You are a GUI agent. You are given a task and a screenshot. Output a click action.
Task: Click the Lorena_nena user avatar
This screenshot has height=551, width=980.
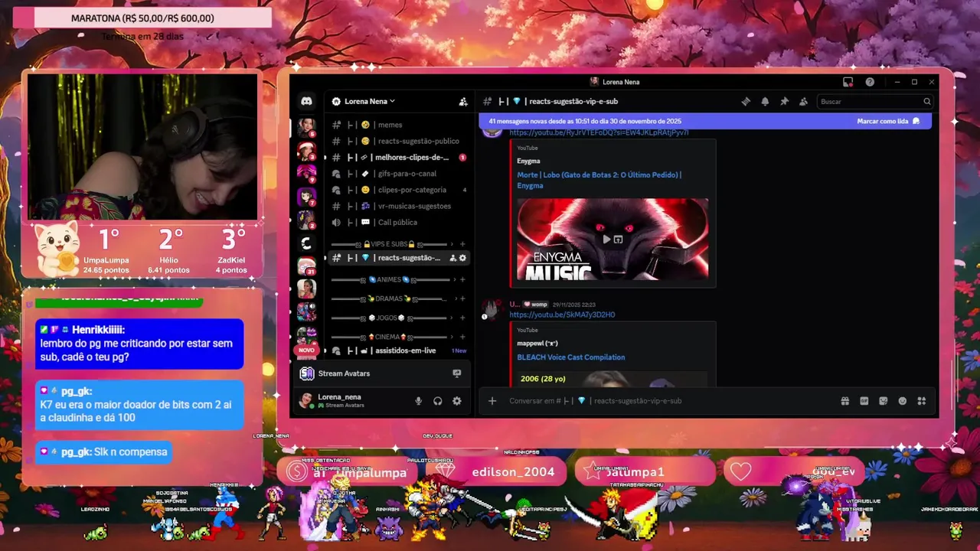point(306,400)
